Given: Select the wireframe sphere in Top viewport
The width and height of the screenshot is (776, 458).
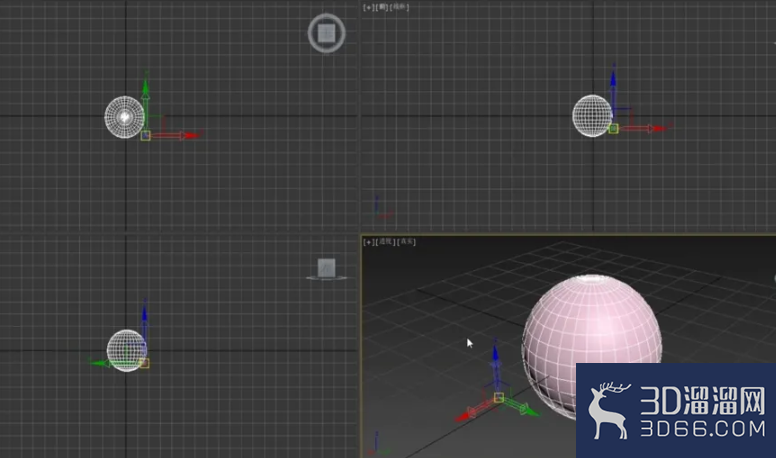Looking at the screenshot, I should 124,117.
